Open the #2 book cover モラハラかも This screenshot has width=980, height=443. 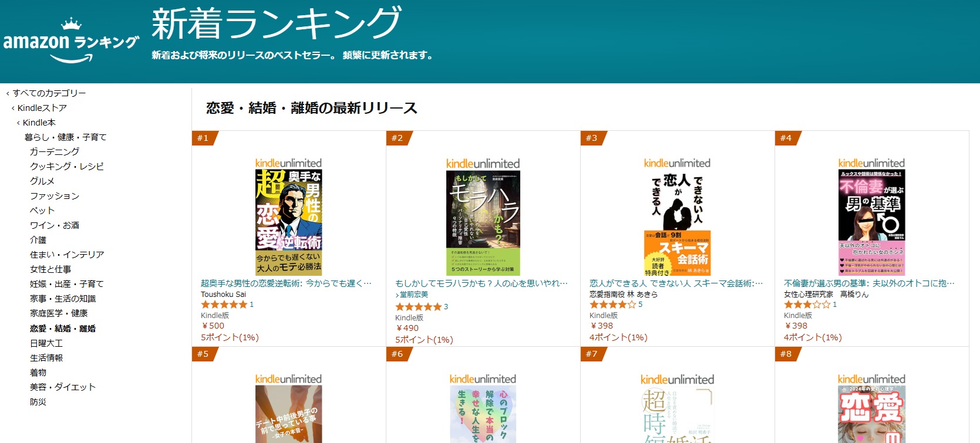[483, 223]
